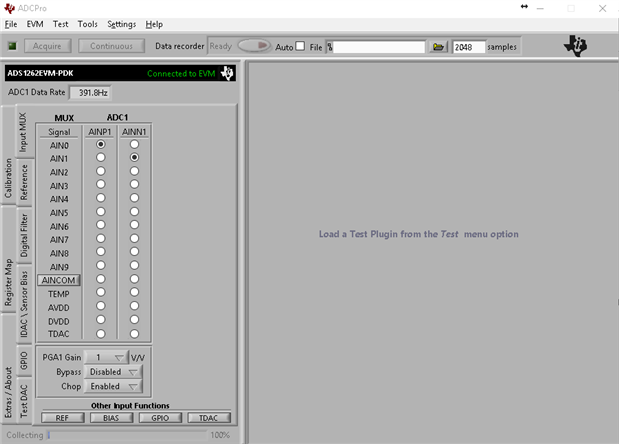The width and height of the screenshot is (619, 444).
Task: Click the REF button
Action: click(x=62, y=418)
